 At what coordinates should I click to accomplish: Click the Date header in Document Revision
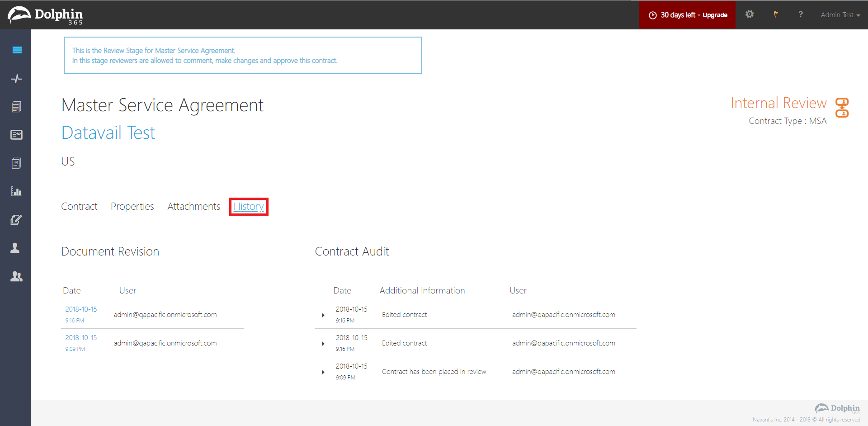click(x=72, y=291)
